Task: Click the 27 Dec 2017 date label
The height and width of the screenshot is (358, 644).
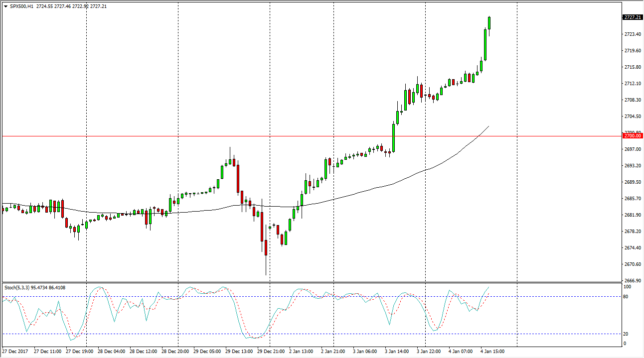Action: (x=16, y=351)
